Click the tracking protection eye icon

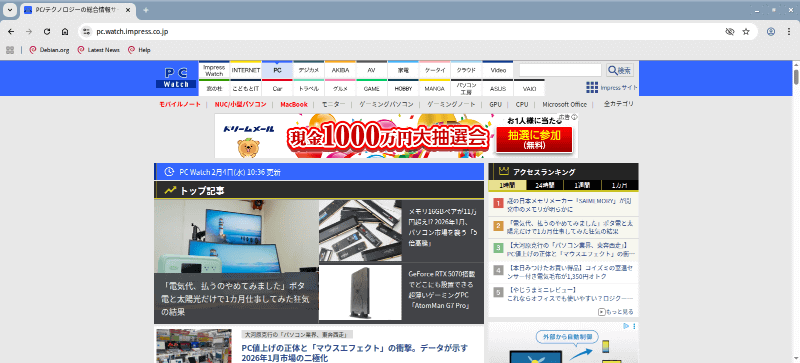pyautogui.click(x=730, y=32)
